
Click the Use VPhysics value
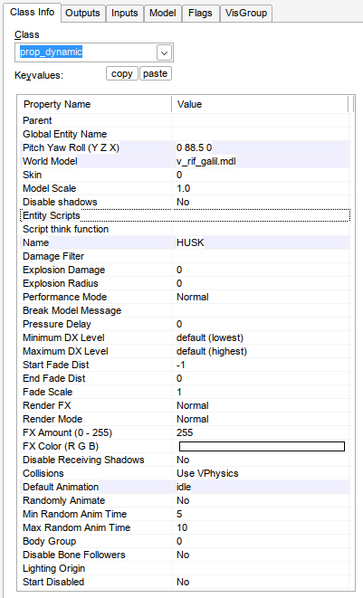point(207,473)
